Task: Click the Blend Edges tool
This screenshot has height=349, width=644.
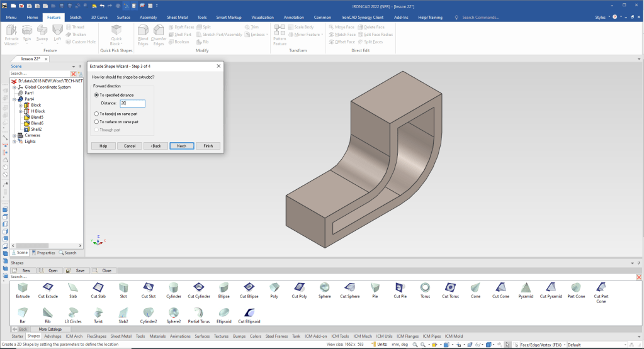Action: click(143, 33)
